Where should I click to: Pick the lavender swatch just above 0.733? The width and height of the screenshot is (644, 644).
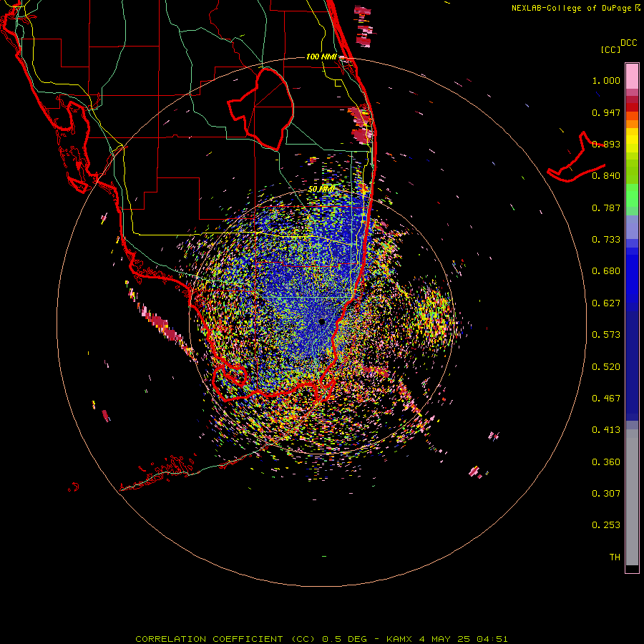[632, 227]
